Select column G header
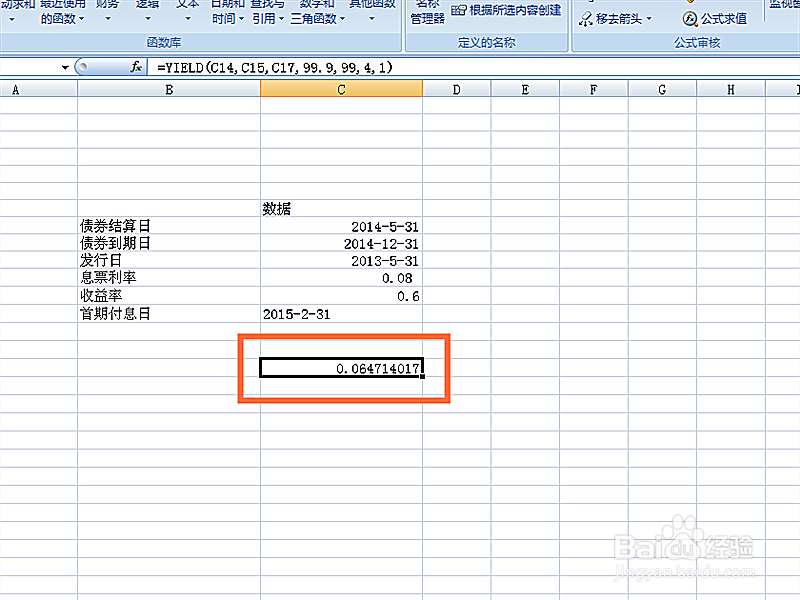This screenshot has width=800, height=600. (662, 90)
